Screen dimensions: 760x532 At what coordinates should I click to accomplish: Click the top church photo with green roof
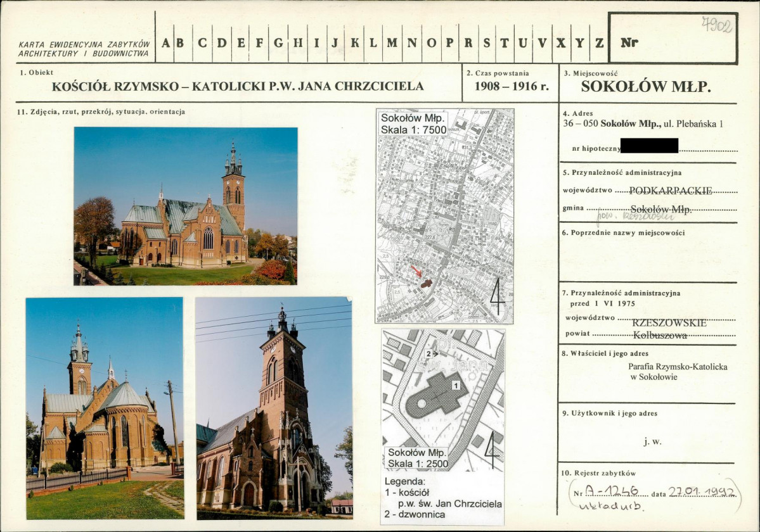tap(185, 206)
